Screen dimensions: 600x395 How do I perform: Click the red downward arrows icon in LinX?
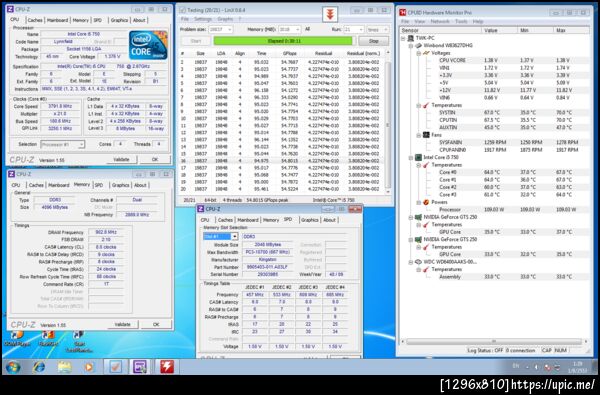pyautogui.click(x=330, y=15)
